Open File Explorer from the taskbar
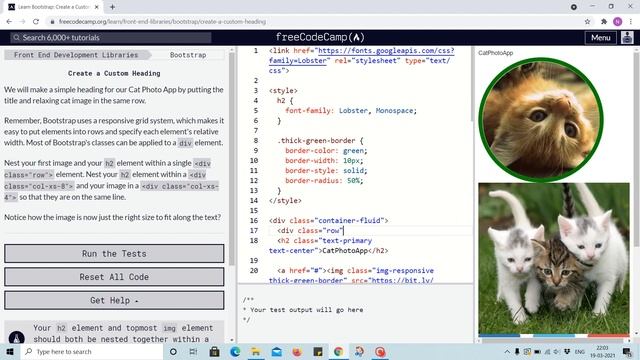640x360 pixels. tap(256, 351)
